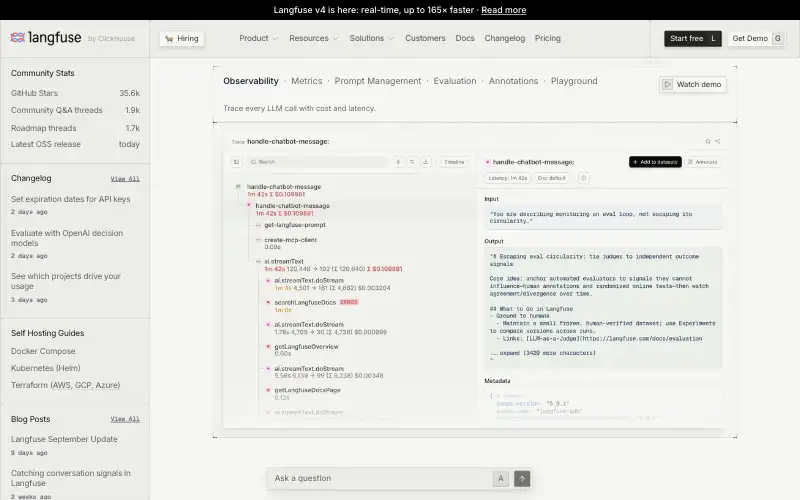Collapse the get-langfuse-prompt node

[258, 225]
